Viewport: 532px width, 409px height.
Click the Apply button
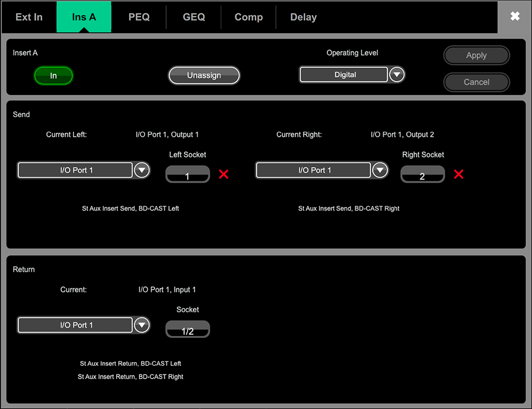476,55
